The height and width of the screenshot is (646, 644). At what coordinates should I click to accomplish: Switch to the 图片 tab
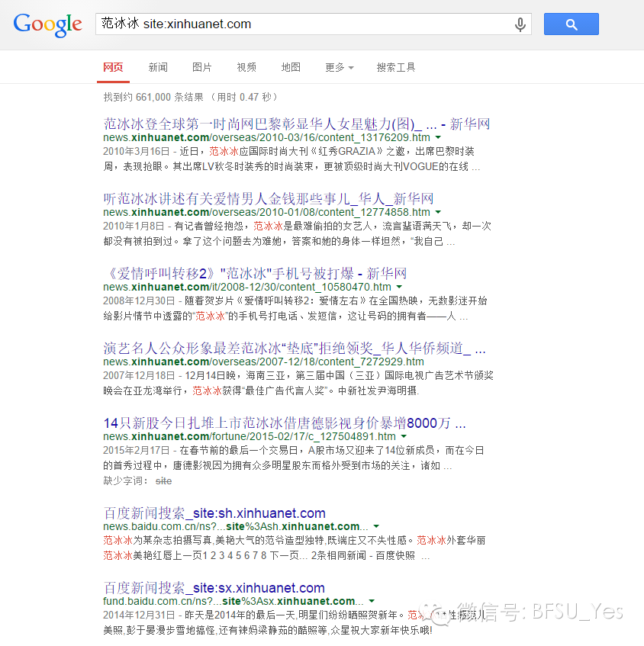[202, 67]
